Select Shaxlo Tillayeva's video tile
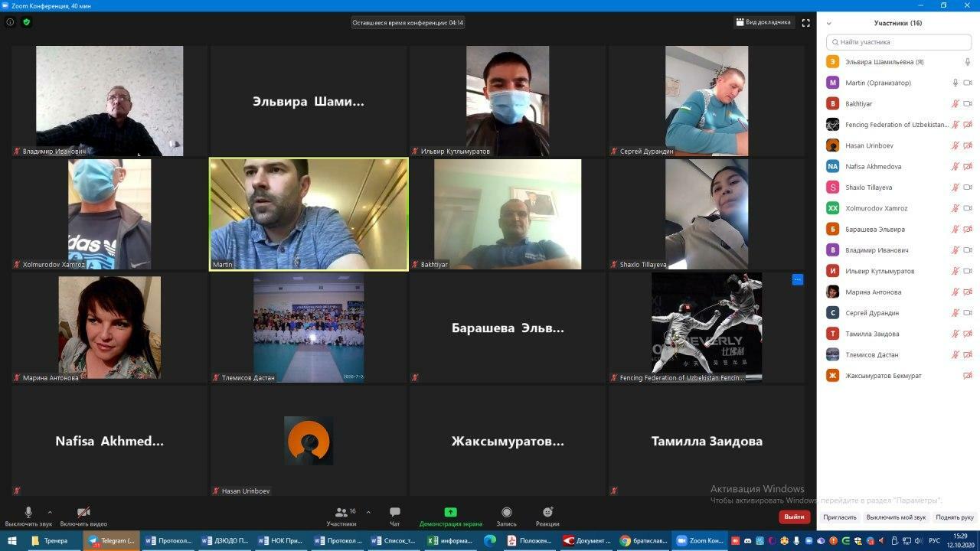This screenshot has height=551, width=980. [707, 214]
